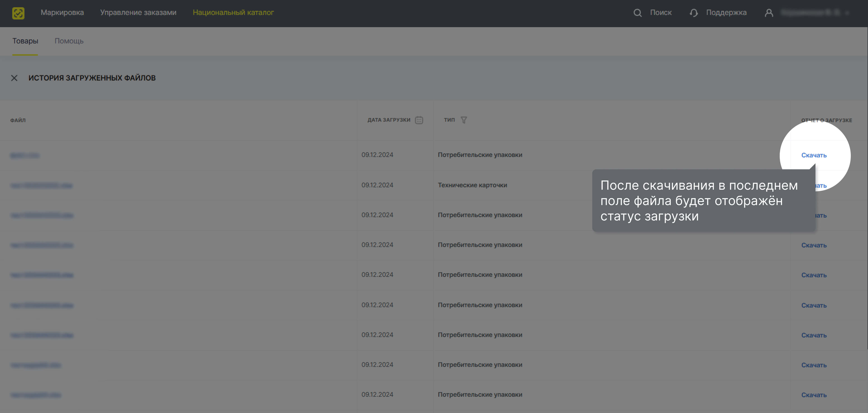
Task: Click Скачать in the last visible row
Action: click(814, 395)
